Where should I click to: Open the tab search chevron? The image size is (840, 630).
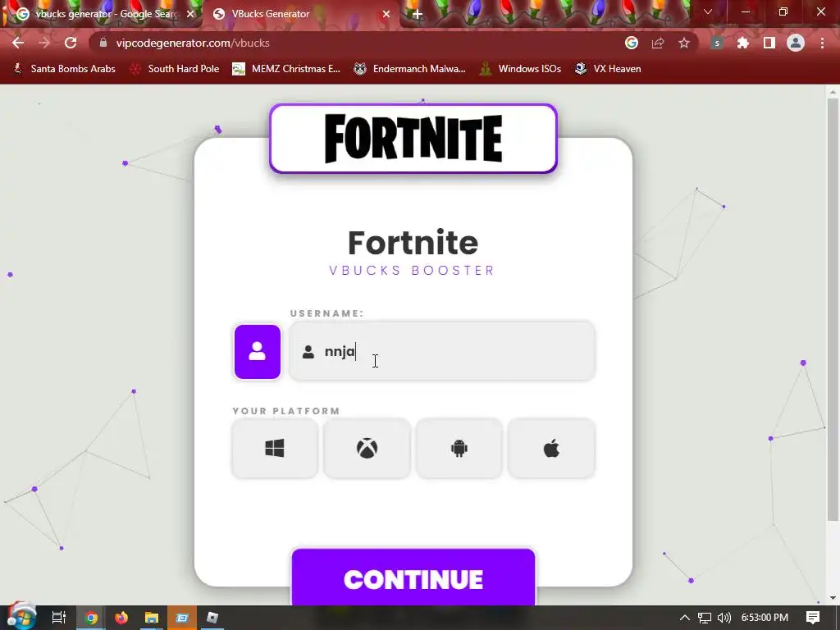[708, 11]
